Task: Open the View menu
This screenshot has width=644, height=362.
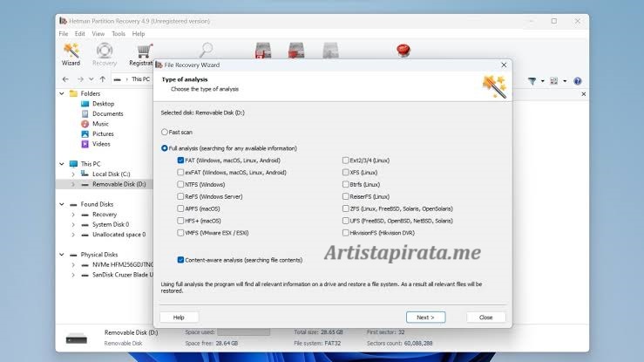Action: pyautogui.click(x=98, y=34)
